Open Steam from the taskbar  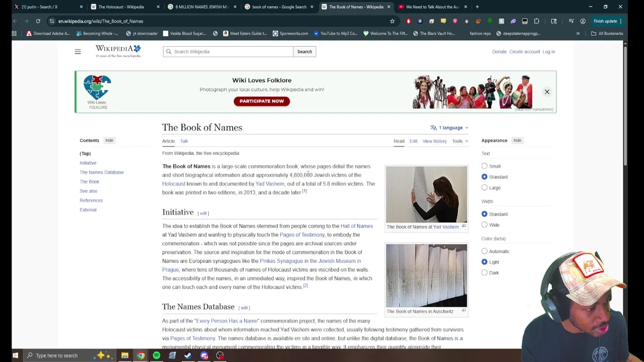click(x=188, y=355)
